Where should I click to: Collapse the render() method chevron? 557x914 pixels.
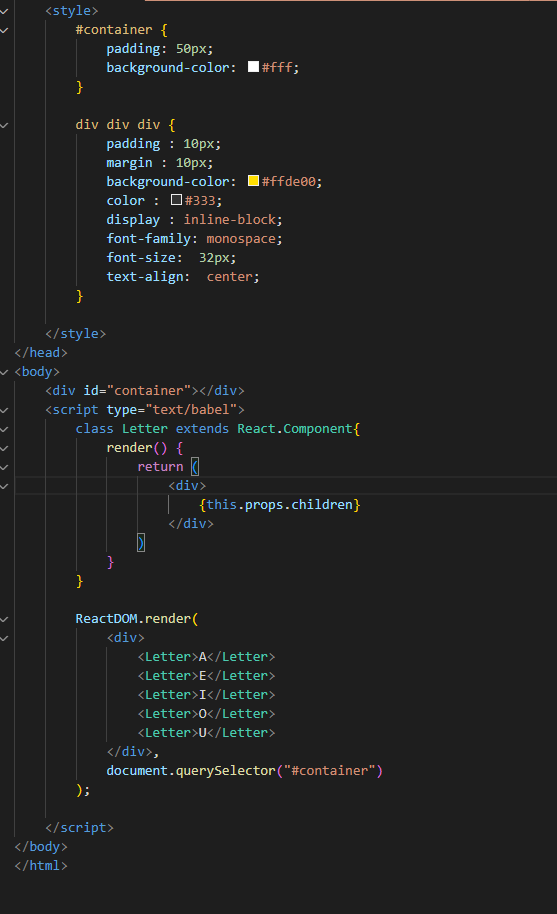(4, 448)
